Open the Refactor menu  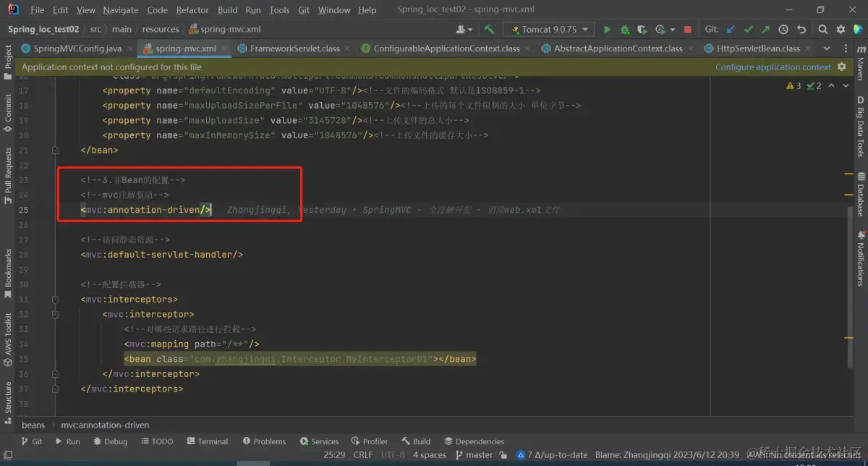point(192,10)
